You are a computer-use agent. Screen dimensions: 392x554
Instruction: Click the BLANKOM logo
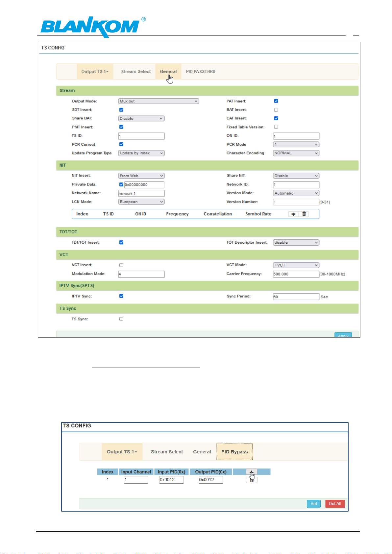[93, 27]
